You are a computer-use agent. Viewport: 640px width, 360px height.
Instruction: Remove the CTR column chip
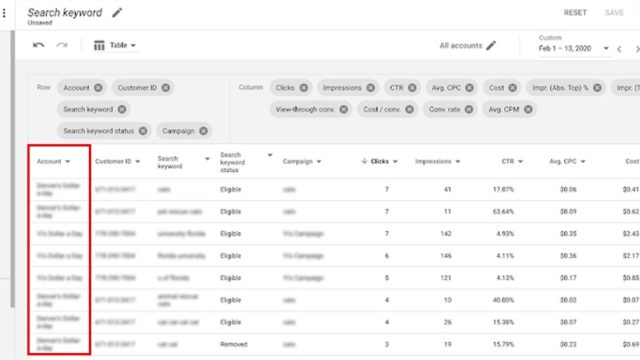click(412, 88)
